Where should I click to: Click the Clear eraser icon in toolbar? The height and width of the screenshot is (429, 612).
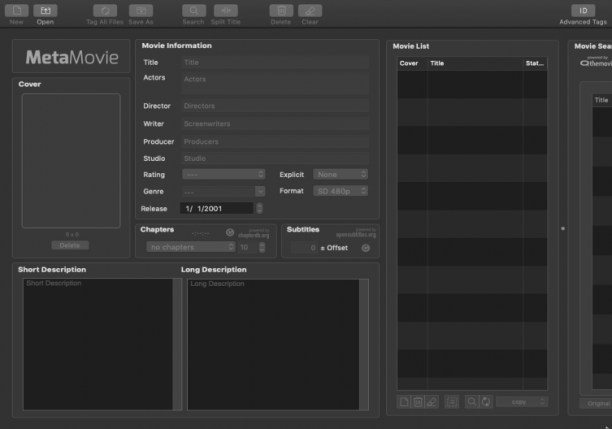click(x=310, y=11)
